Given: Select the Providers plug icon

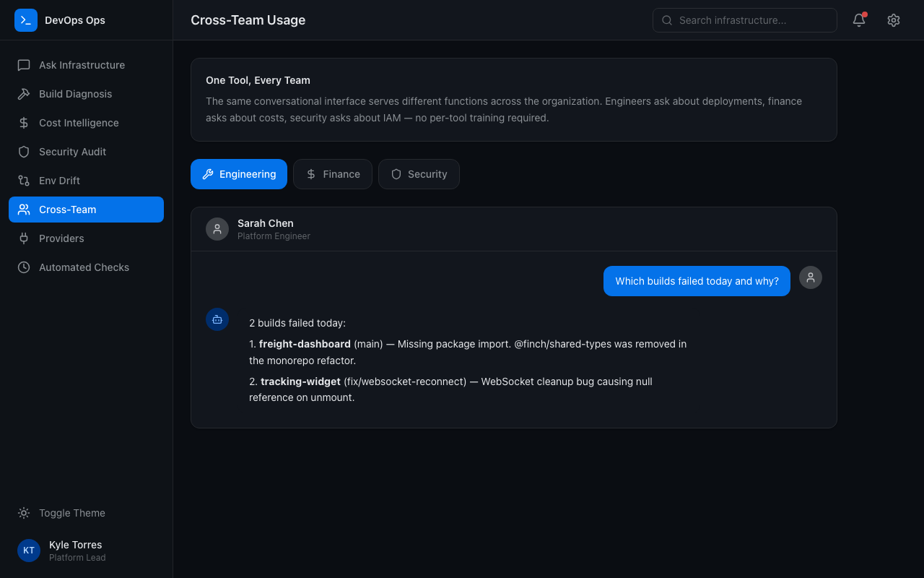Looking at the screenshot, I should (x=24, y=238).
